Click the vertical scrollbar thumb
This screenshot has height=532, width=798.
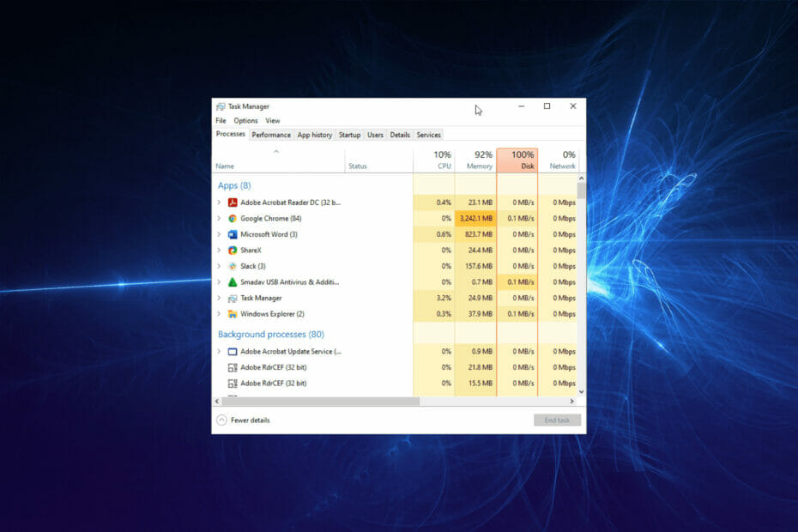pos(581,190)
